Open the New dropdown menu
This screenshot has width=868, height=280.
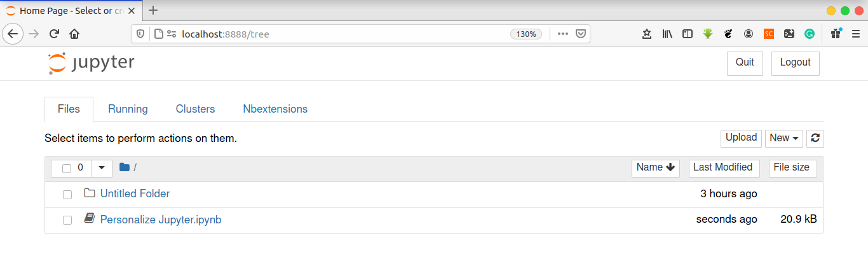[783, 138]
